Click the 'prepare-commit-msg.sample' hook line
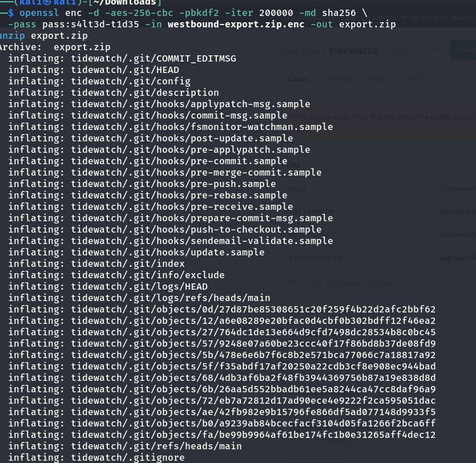This screenshot has height=463, width=476. tap(171, 218)
